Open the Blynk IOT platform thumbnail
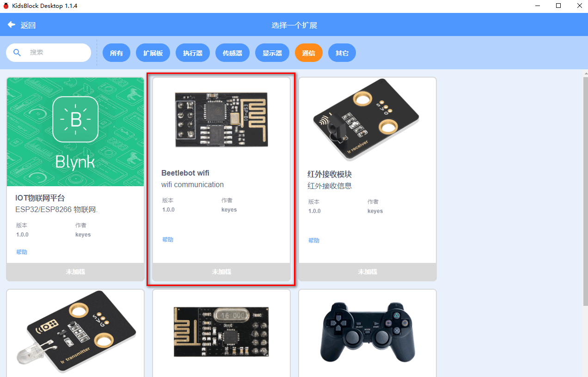 (75, 132)
